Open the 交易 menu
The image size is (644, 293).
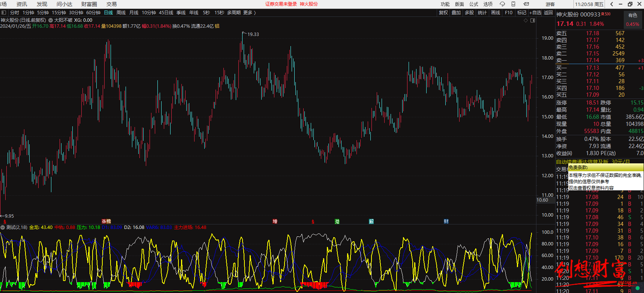tap(112, 4)
